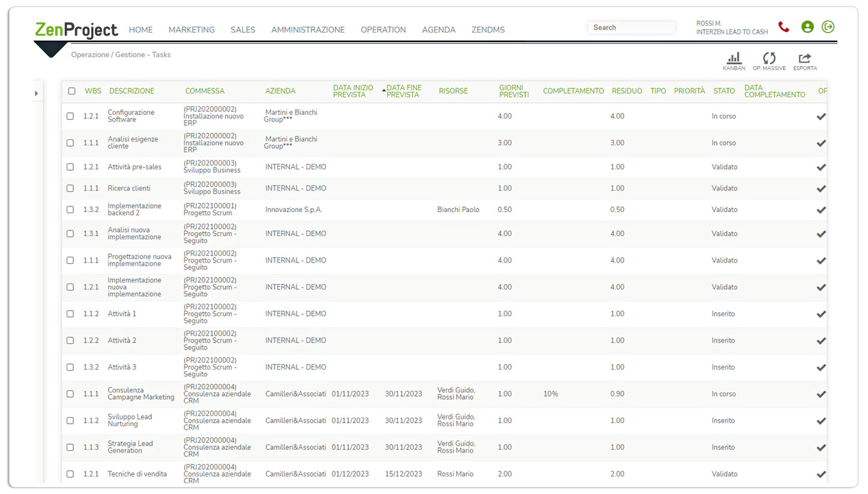Click the ZenProject logo
The width and height of the screenshot is (868, 494).
pyautogui.click(x=76, y=29)
